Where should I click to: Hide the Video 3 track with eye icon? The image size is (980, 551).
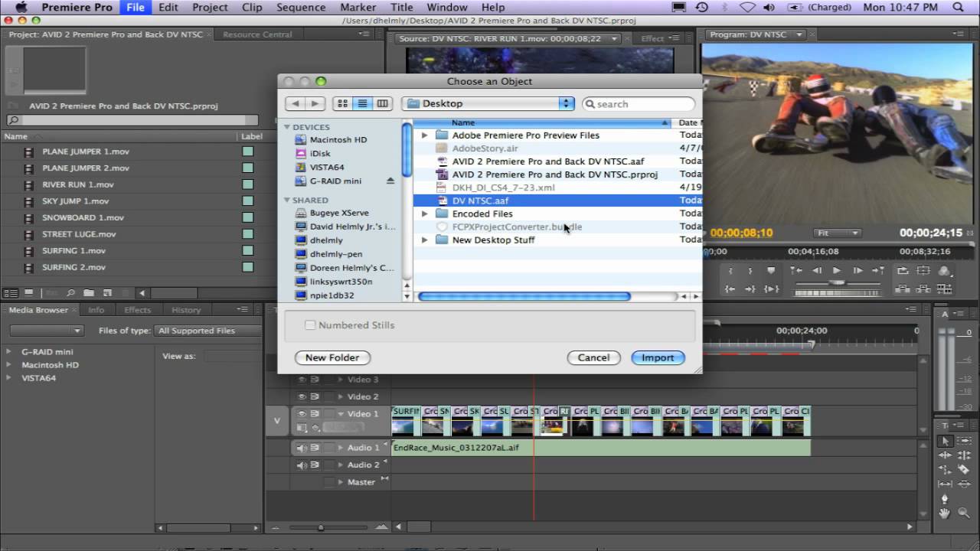(302, 380)
